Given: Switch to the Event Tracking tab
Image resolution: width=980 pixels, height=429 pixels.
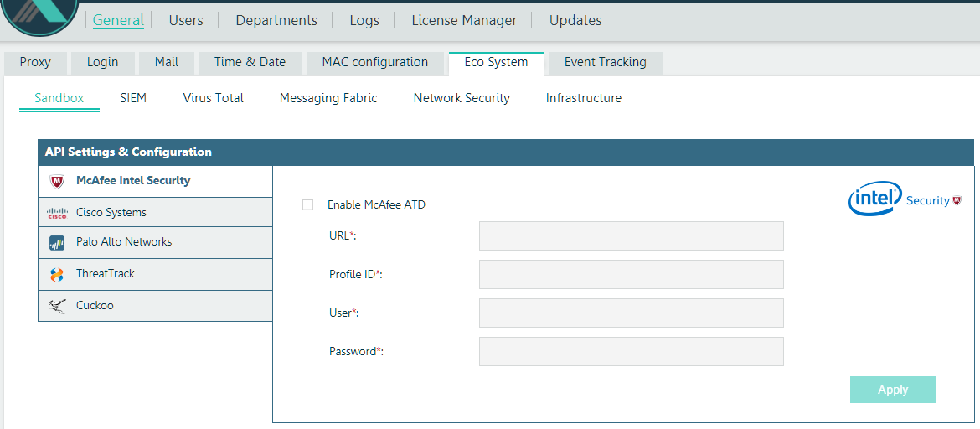Looking at the screenshot, I should (605, 62).
